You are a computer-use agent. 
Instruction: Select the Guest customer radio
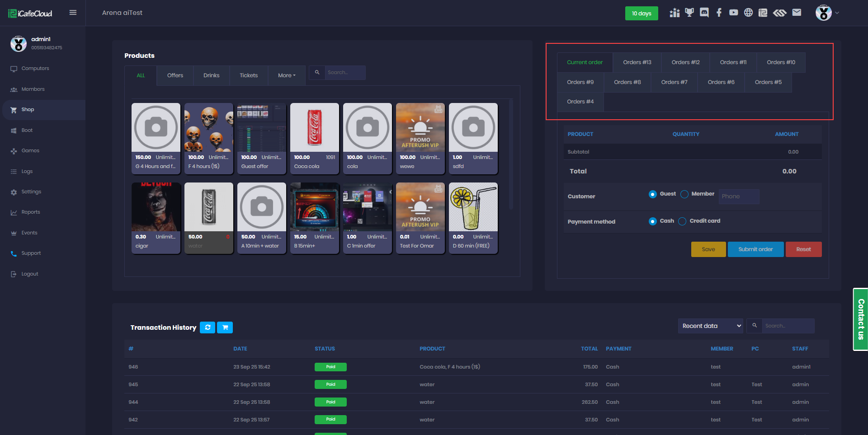[x=652, y=194]
